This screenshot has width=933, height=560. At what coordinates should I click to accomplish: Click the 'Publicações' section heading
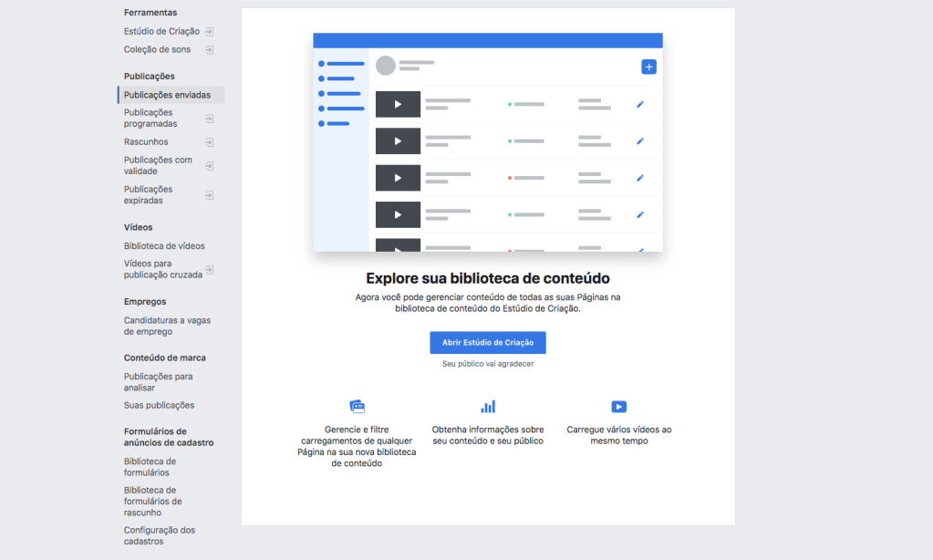pyautogui.click(x=150, y=77)
